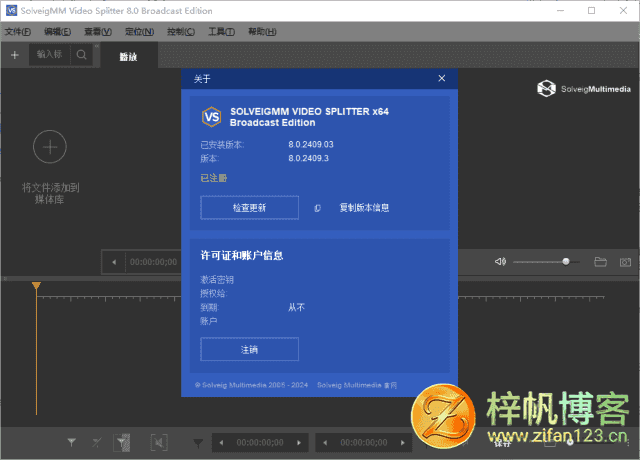Click previous arrow of player timecode

(114, 262)
